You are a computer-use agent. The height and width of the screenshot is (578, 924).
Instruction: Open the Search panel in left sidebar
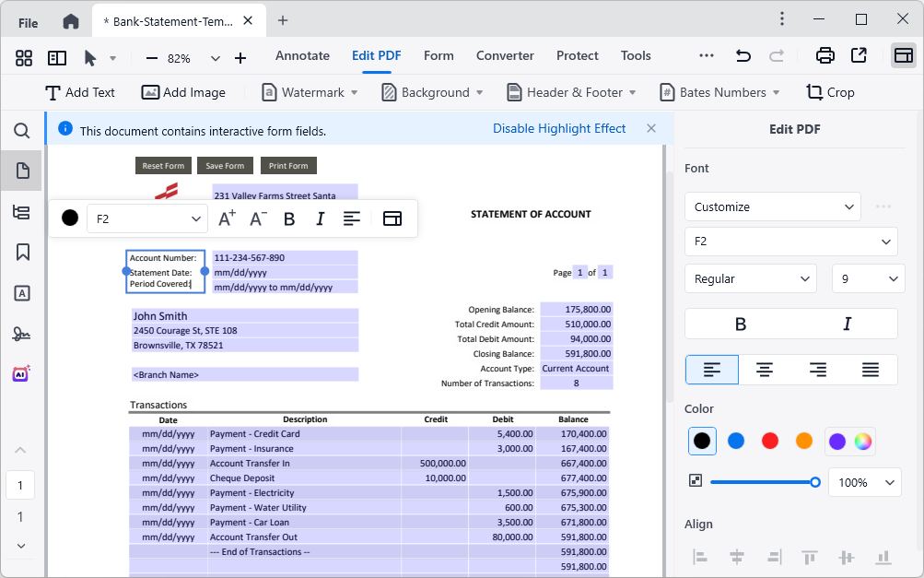22,131
